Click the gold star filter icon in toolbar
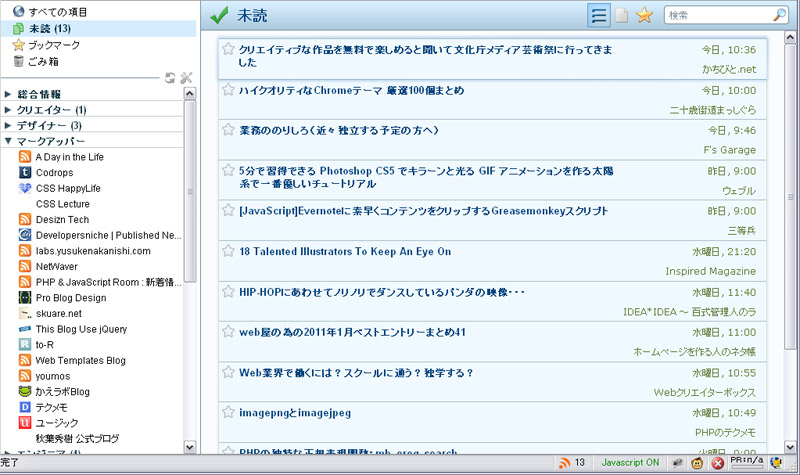800x475 pixels. click(x=645, y=15)
